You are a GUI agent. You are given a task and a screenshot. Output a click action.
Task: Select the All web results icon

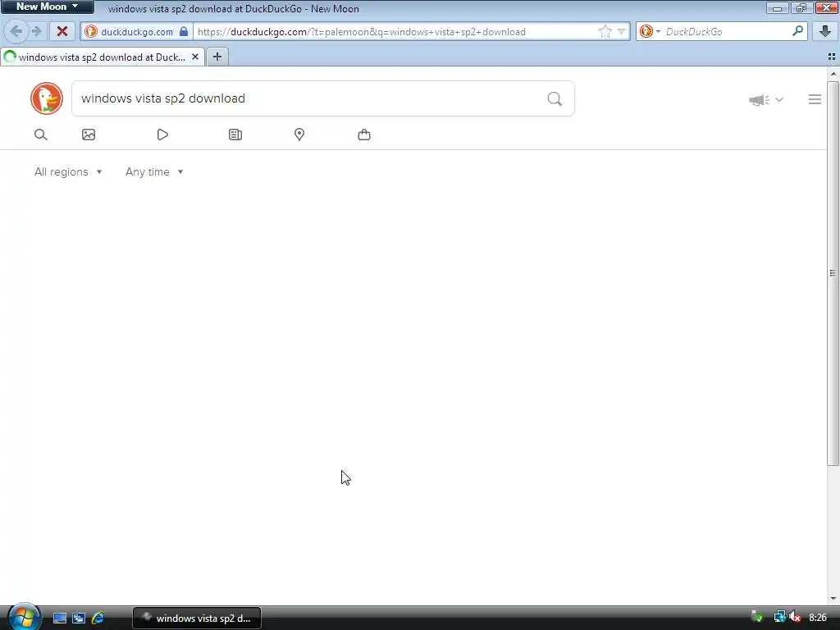pyautogui.click(x=41, y=135)
